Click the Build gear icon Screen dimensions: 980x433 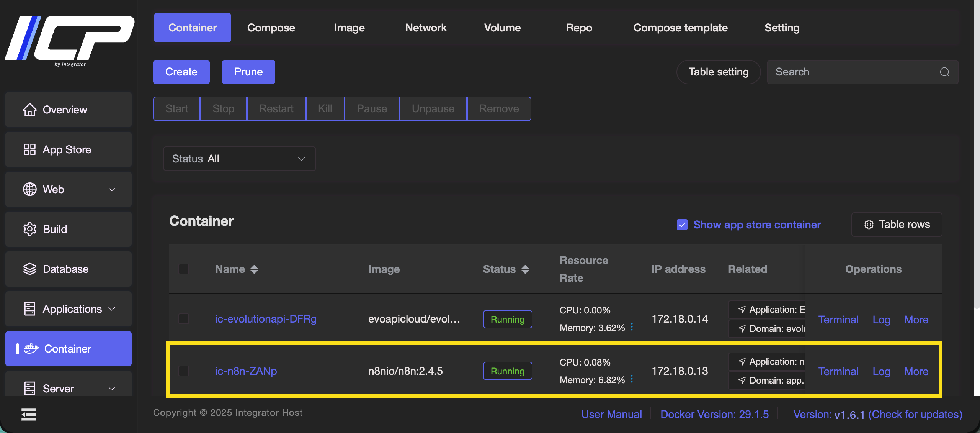click(30, 229)
